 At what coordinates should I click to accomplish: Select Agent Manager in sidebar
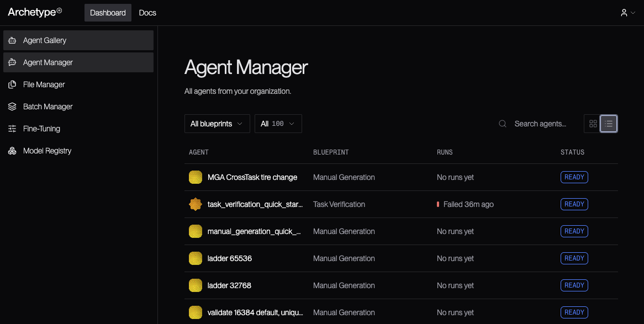tap(78, 62)
